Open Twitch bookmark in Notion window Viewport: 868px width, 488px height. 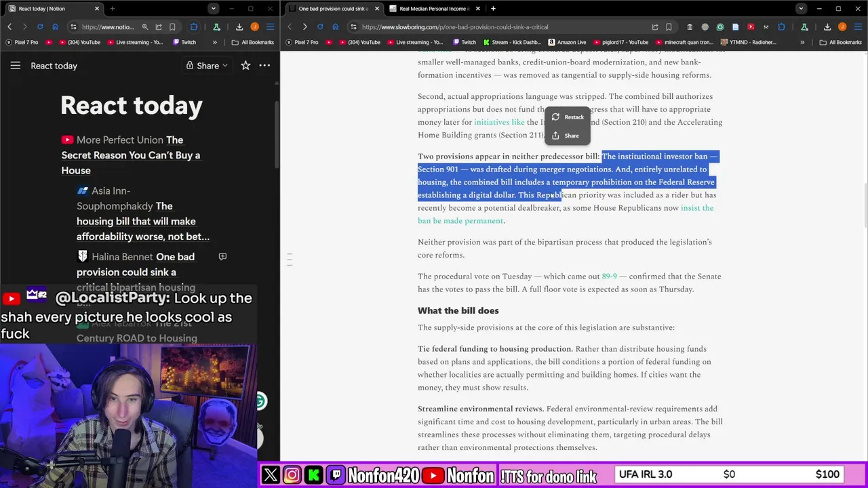coord(184,42)
